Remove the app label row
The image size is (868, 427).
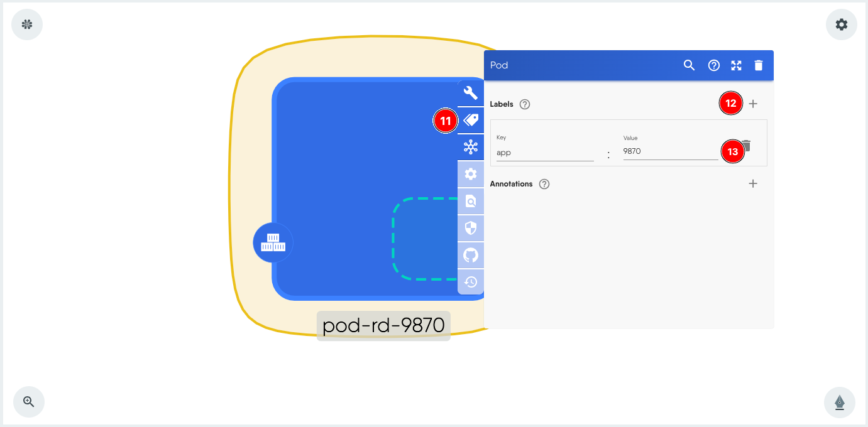point(747,147)
